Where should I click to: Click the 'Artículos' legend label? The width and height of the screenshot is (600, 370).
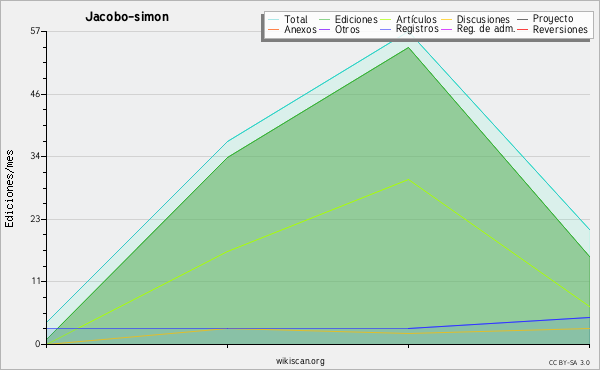[416, 19]
